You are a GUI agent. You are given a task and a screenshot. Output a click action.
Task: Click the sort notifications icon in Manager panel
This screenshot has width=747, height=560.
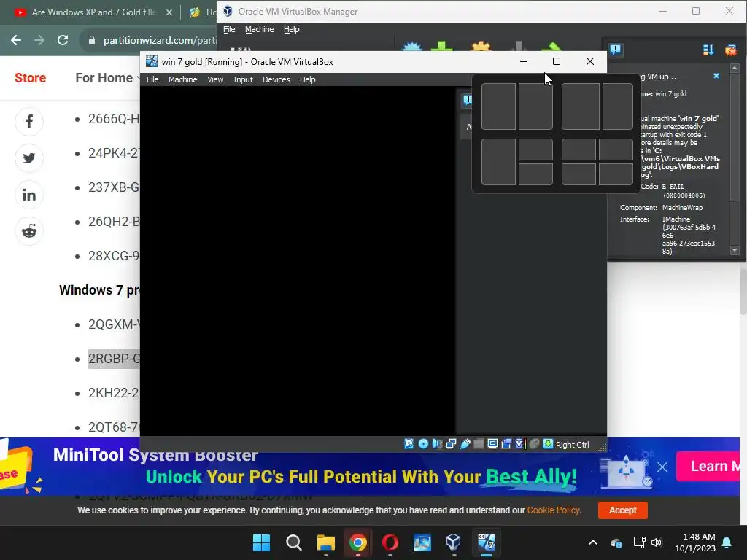coord(708,50)
